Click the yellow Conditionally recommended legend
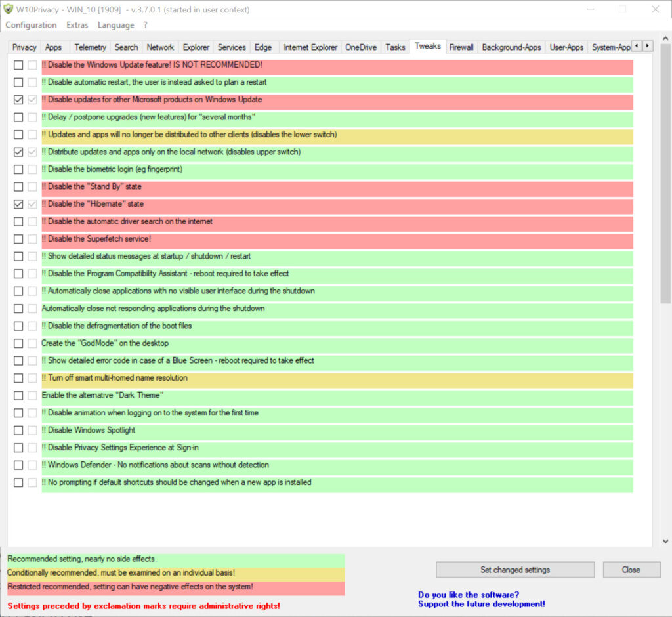The width and height of the screenshot is (672, 617). pyautogui.click(x=176, y=574)
